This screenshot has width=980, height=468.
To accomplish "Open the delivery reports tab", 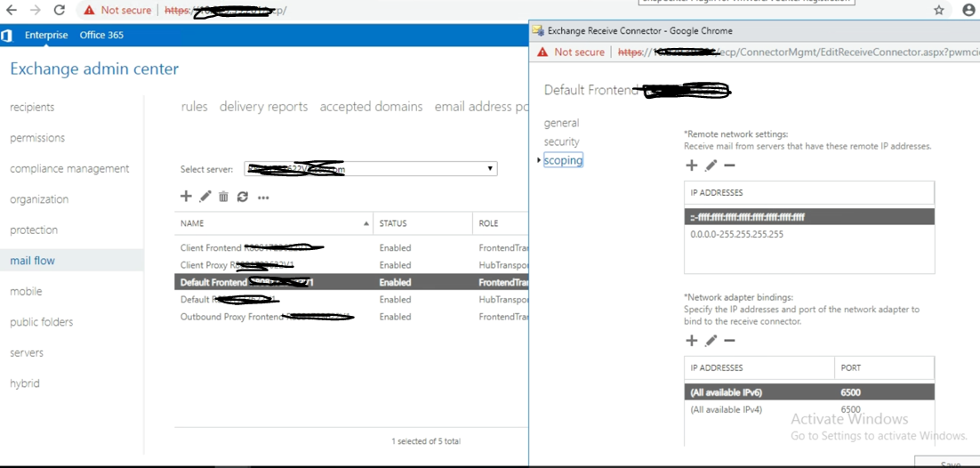I will [264, 107].
